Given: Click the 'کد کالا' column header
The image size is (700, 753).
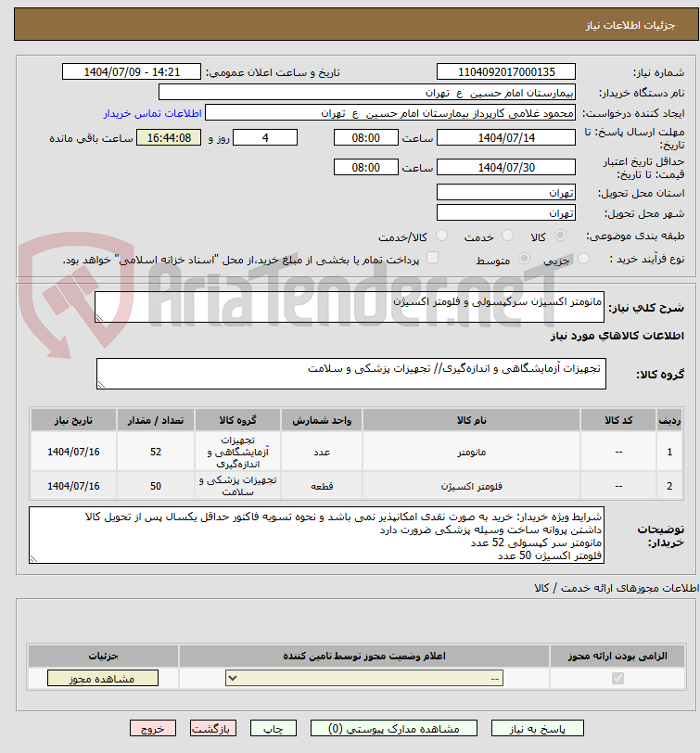Looking at the screenshot, I should [618, 420].
